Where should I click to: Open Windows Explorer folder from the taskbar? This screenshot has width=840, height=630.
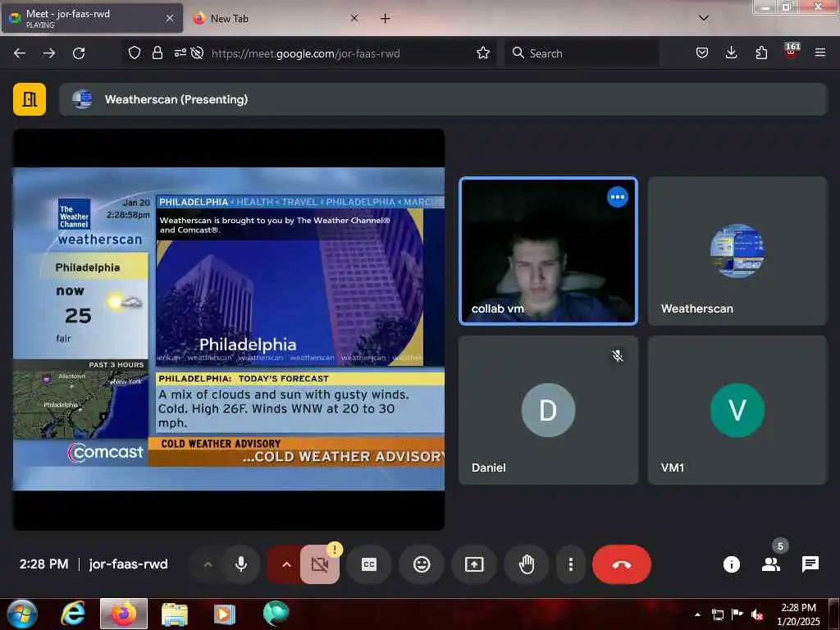[x=175, y=614]
